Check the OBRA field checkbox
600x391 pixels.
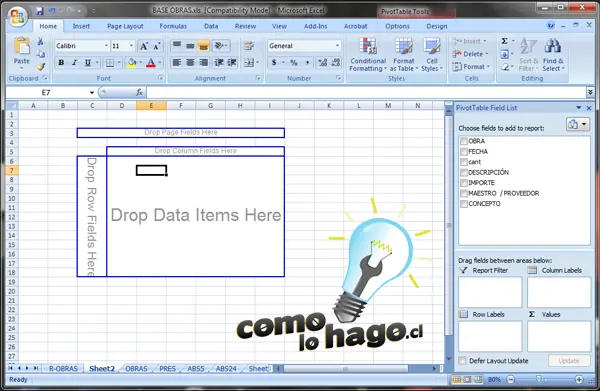[464, 141]
